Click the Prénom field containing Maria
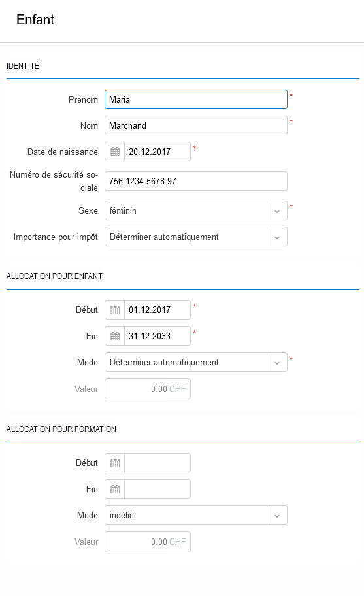364x596 pixels. [x=196, y=99]
